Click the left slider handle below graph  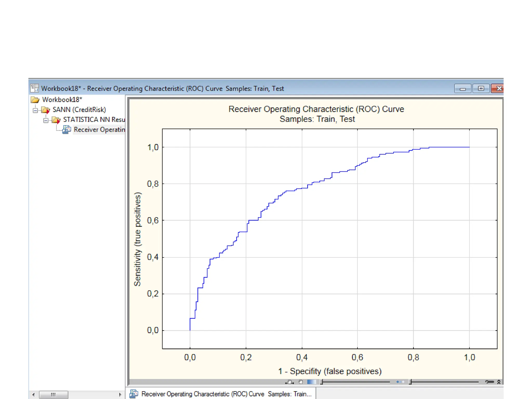(322, 382)
